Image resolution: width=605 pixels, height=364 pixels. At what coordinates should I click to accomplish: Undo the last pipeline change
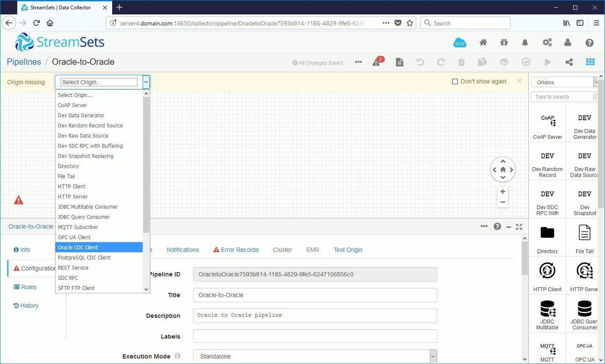420,62
